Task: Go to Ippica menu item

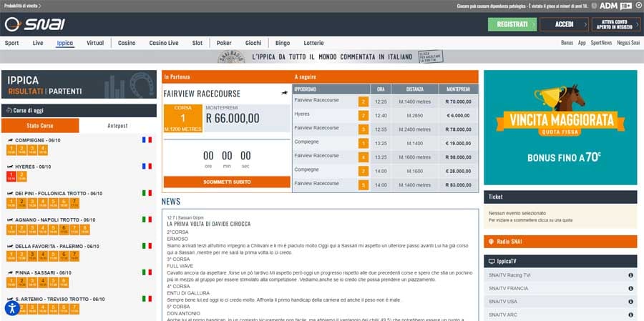Action: pos(65,43)
